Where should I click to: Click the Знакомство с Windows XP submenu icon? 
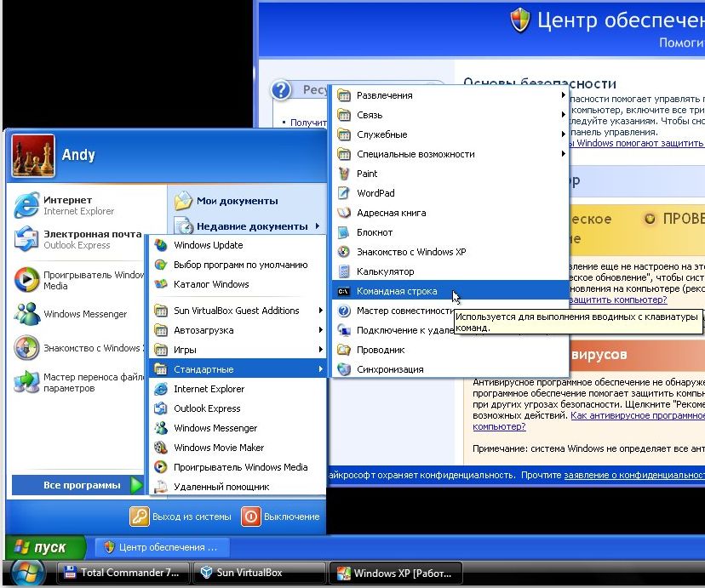(x=344, y=252)
